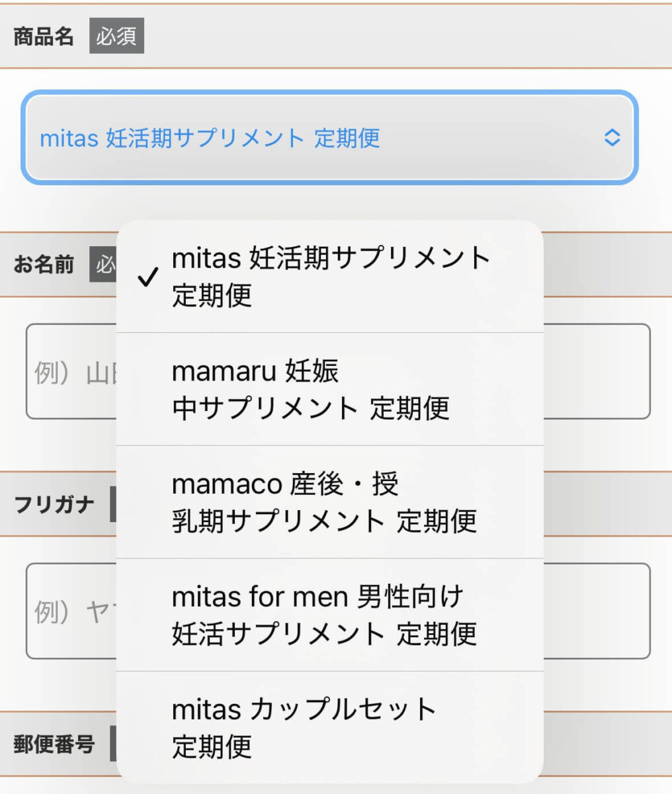Pick mamaco 産後・授乳期サプリメント 定期便
This screenshot has width=672, height=794.
(324, 502)
